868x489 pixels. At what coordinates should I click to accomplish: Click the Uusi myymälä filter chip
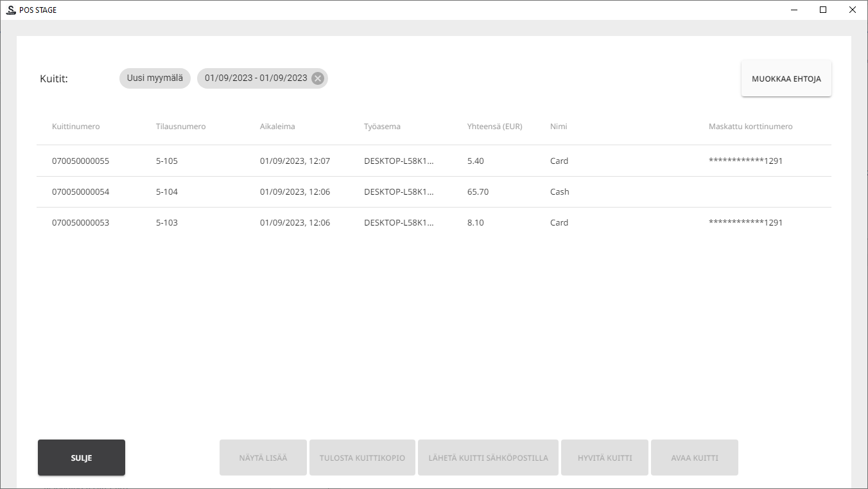[x=155, y=78]
